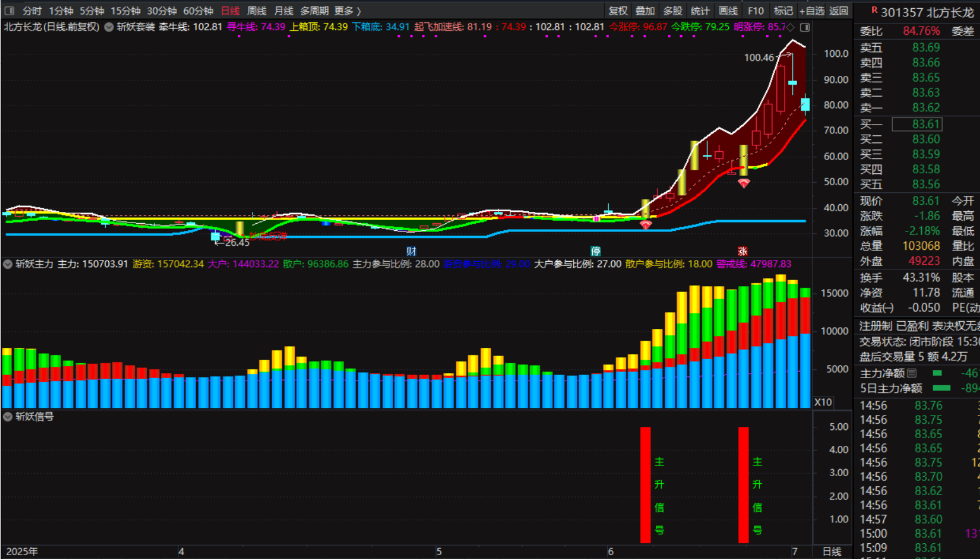Click the diamond icon in indicator header

(x=790, y=27)
